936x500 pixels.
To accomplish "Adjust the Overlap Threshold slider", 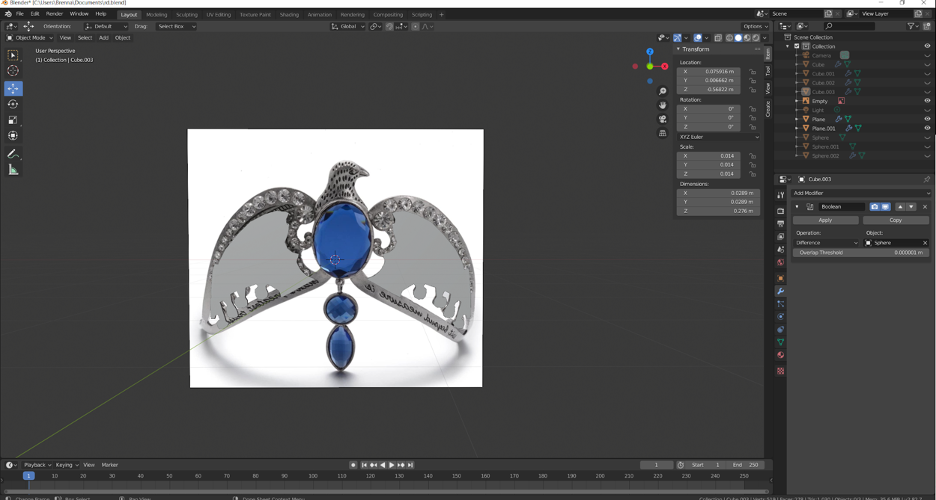I will [861, 253].
